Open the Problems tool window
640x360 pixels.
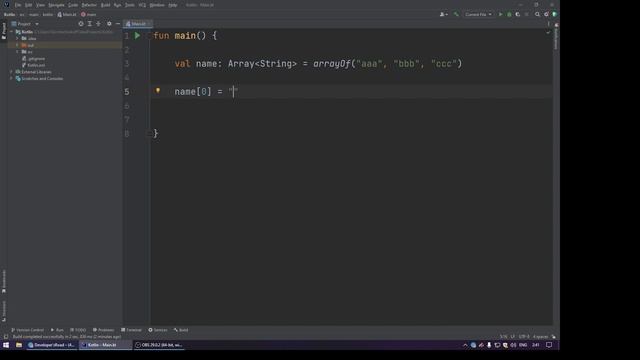click(x=104, y=330)
